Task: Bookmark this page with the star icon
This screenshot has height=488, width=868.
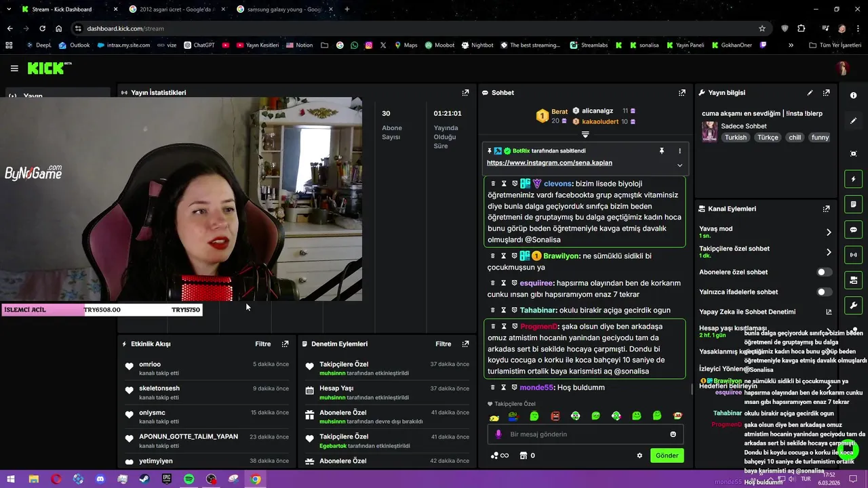Action: point(762,28)
